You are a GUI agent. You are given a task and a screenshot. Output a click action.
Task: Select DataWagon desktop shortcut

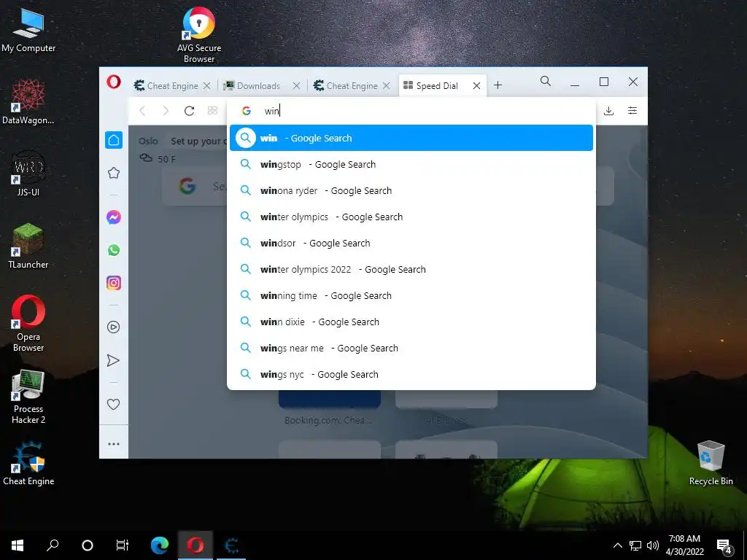pos(28,101)
